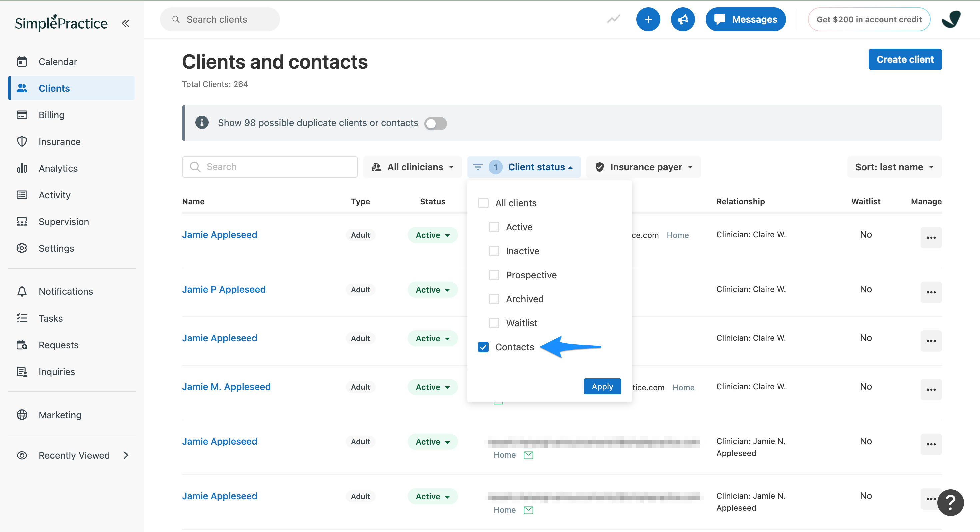980x532 pixels.
Task: Open the Calendar sidebar item
Action: click(x=72, y=62)
